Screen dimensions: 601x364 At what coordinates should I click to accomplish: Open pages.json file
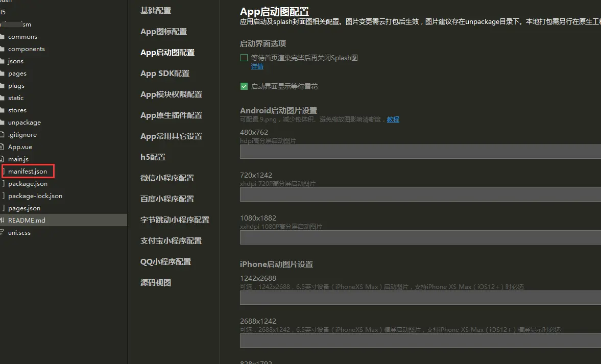click(24, 208)
